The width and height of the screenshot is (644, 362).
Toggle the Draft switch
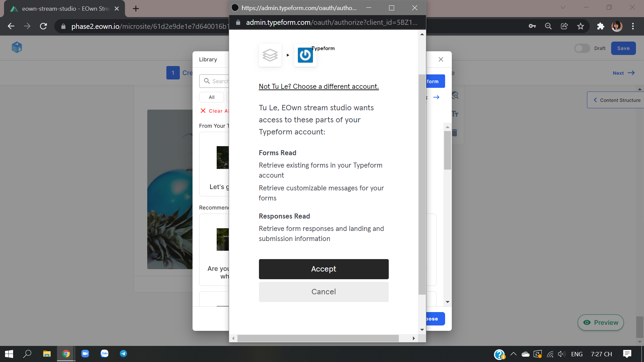click(582, 48)
